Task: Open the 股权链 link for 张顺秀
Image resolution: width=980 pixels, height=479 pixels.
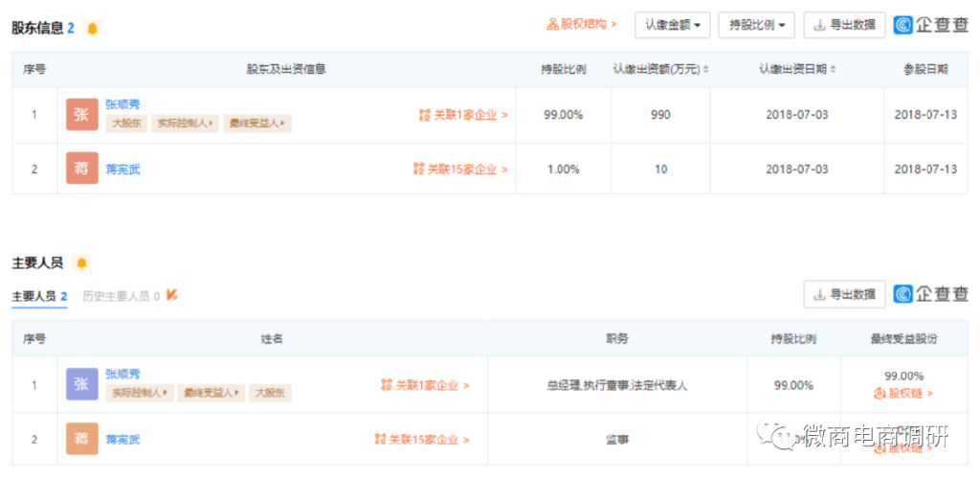Action: point(903,394)
